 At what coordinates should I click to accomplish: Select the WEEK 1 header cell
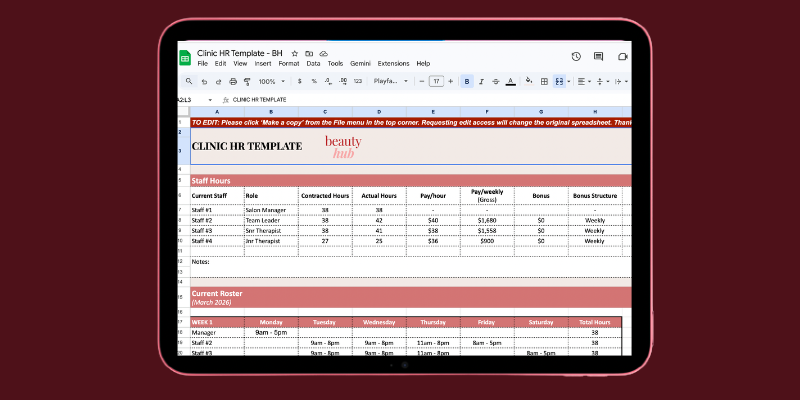click(x=217, y=322)
